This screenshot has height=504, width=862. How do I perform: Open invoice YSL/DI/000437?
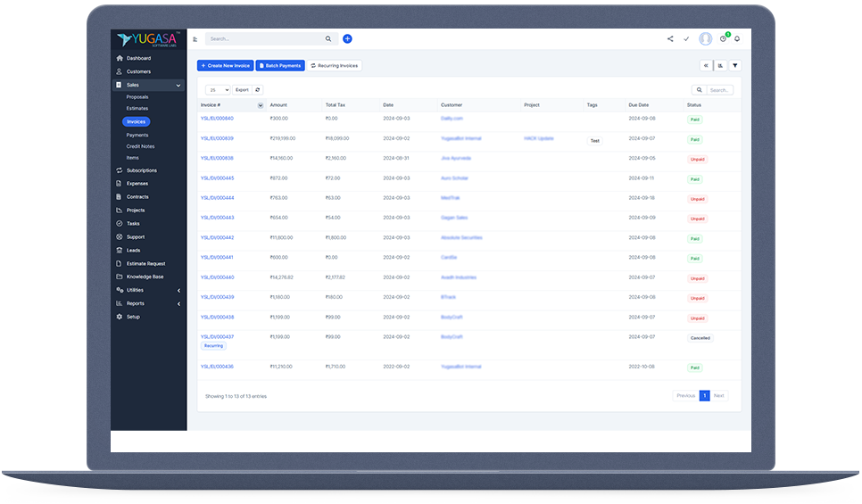coord(217,337)
